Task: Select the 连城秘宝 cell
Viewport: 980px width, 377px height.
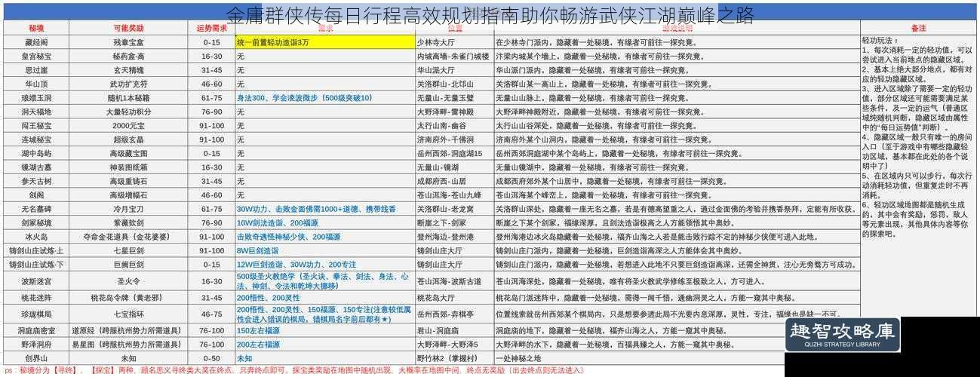Action: click(x=36, y=139)
